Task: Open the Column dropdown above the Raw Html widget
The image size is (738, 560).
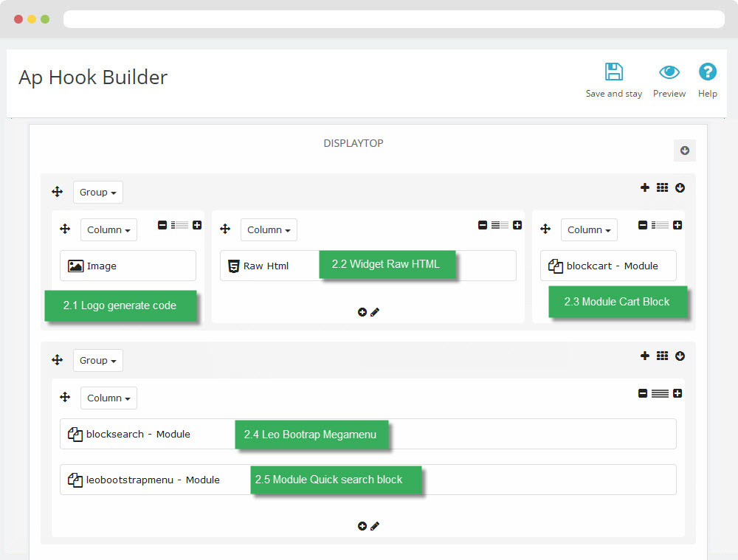Action: [269, 229]
